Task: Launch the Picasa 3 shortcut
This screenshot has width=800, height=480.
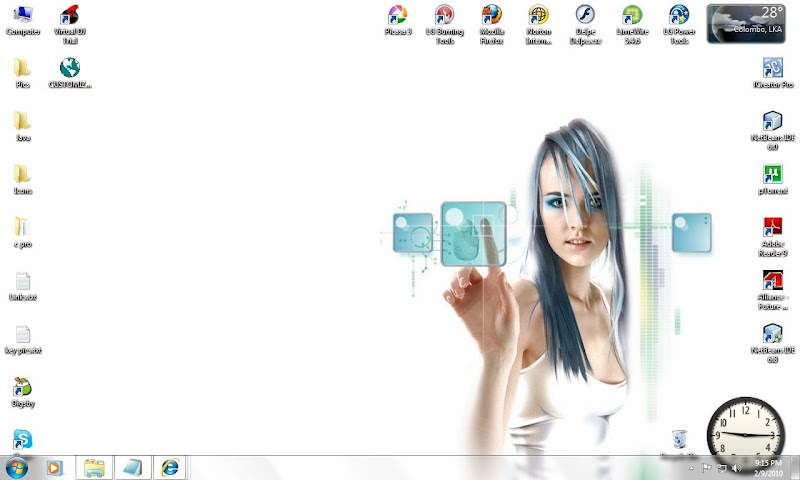Action: click(398, 20)
